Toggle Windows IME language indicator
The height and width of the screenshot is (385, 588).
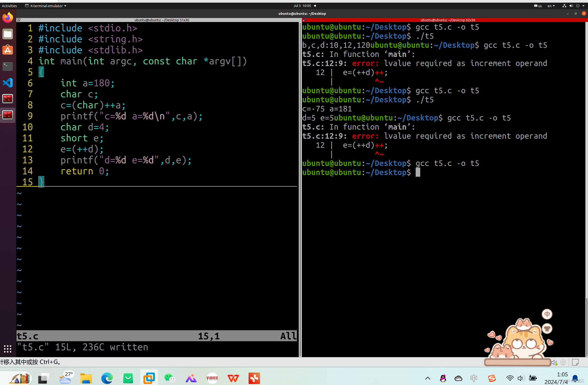click(x=474, y=378)
